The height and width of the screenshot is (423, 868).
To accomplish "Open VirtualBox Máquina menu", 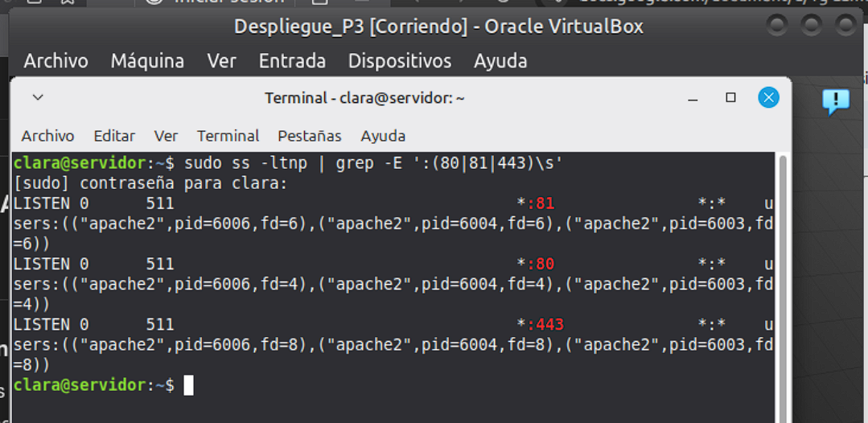I will tap(147, 61).
